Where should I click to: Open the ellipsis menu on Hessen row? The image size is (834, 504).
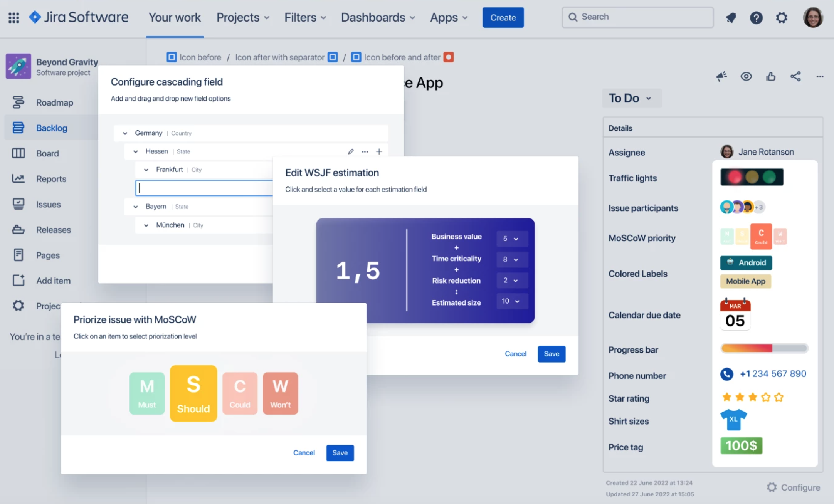365,151
